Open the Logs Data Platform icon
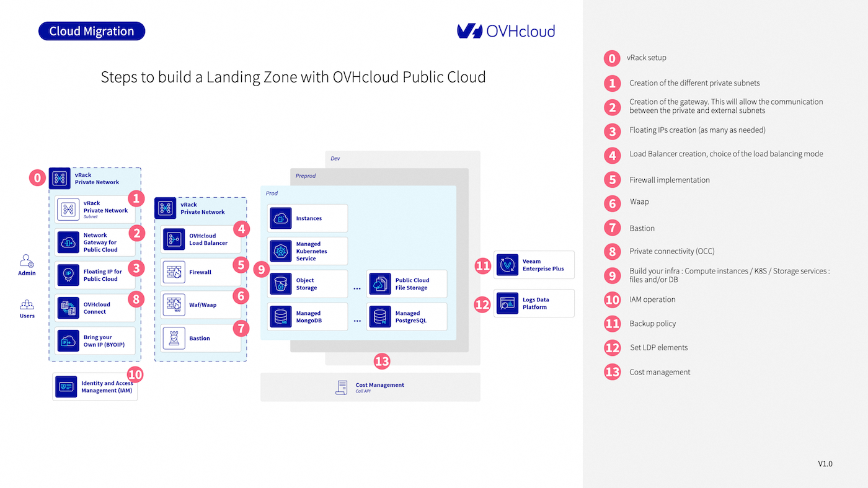The height and width of the screenshot is (488, 868). point(508,303)
